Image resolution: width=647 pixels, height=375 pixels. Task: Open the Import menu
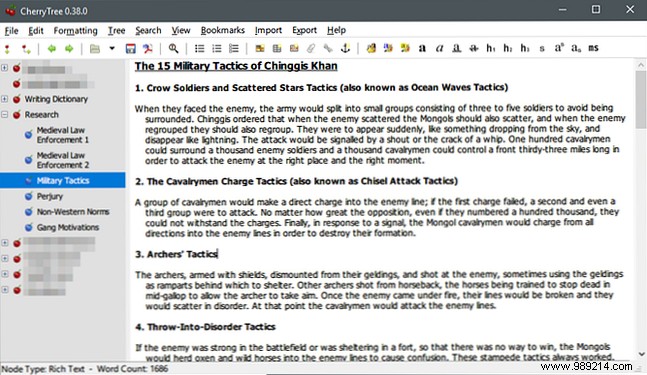(x=268, y=31)
